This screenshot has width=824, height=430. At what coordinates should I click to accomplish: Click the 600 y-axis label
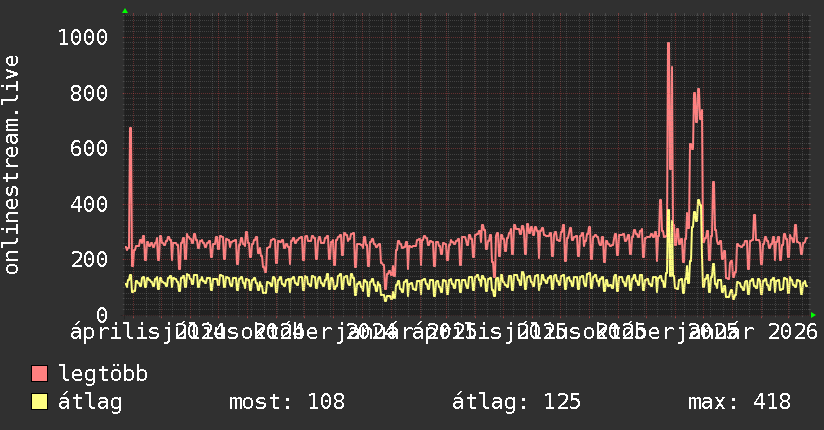[x=89, y=148]
